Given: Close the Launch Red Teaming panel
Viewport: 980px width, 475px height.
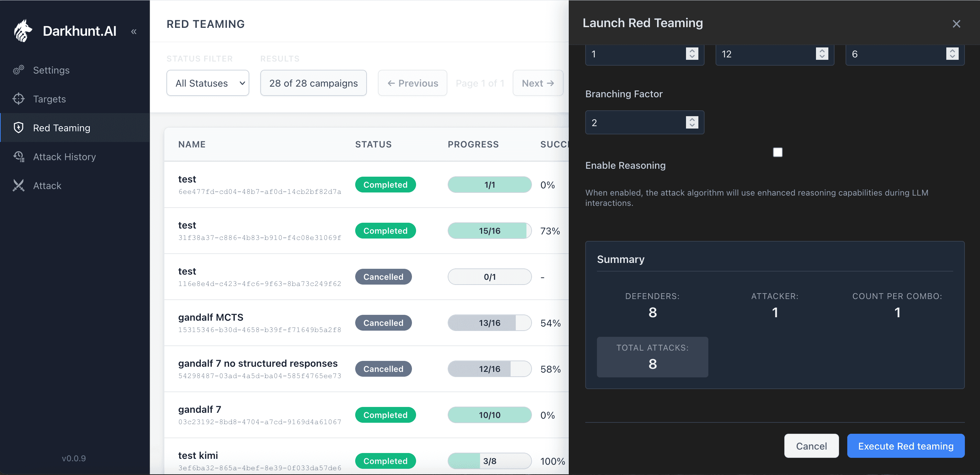Looking at the screenshot, I should (x=956, y=24).
